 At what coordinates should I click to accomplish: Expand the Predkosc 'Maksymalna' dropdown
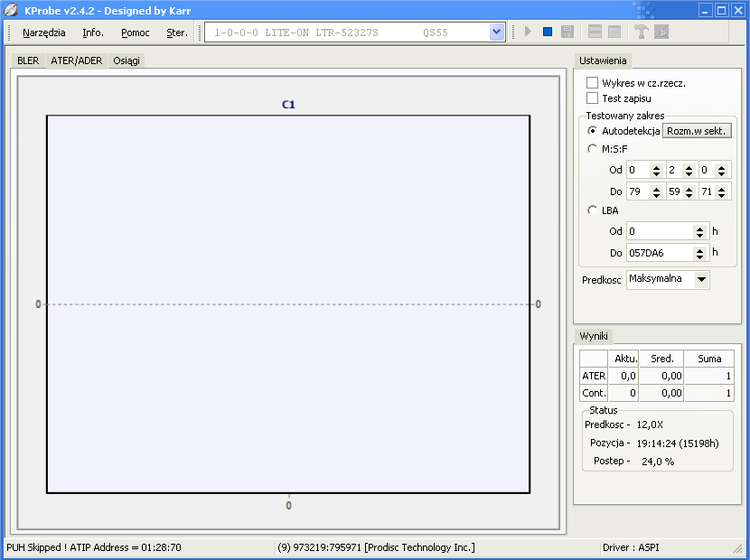[702, 279]
